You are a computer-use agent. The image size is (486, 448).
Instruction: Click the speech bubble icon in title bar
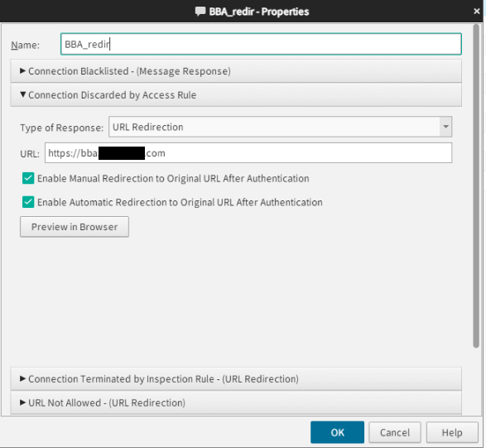click(x=200, y=12)
